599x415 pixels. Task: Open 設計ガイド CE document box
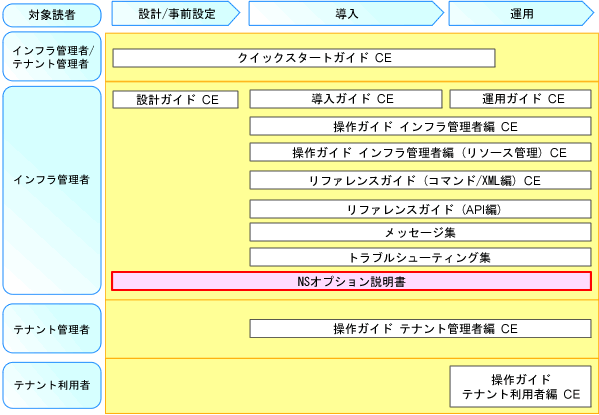click(x=176, y=100)
